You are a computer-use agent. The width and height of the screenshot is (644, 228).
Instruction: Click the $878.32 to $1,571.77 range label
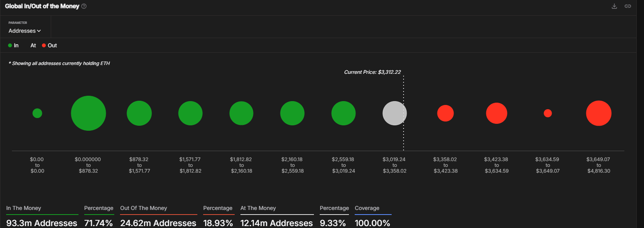(139, 165)
